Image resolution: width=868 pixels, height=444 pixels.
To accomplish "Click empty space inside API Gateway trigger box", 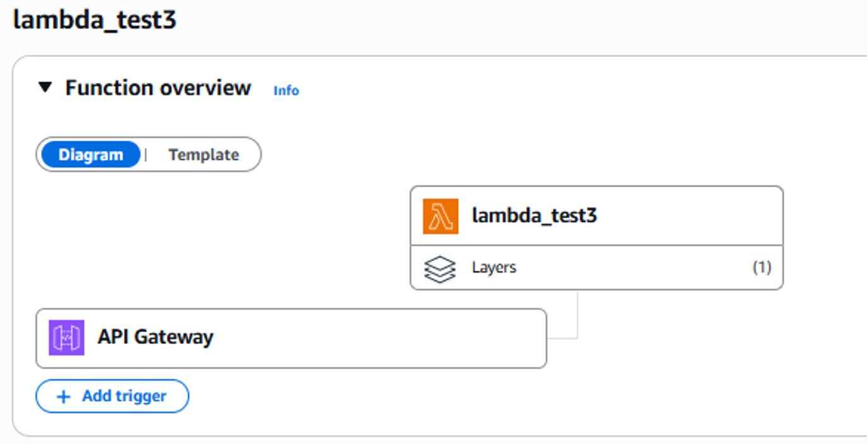I will [380, 338].
